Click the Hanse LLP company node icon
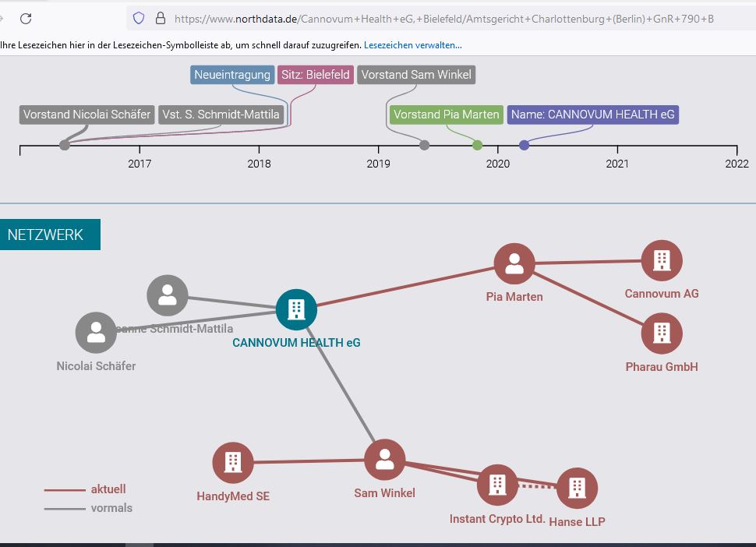 tap(577, 489)
